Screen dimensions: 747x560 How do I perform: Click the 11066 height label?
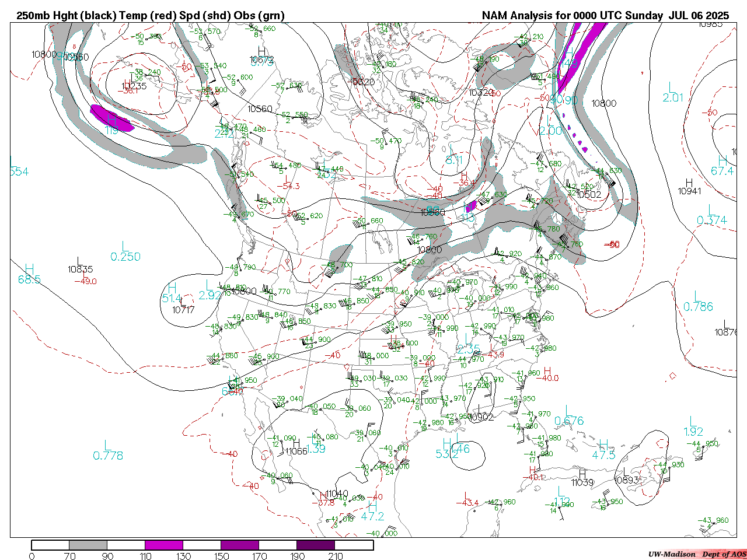(296, 451)
